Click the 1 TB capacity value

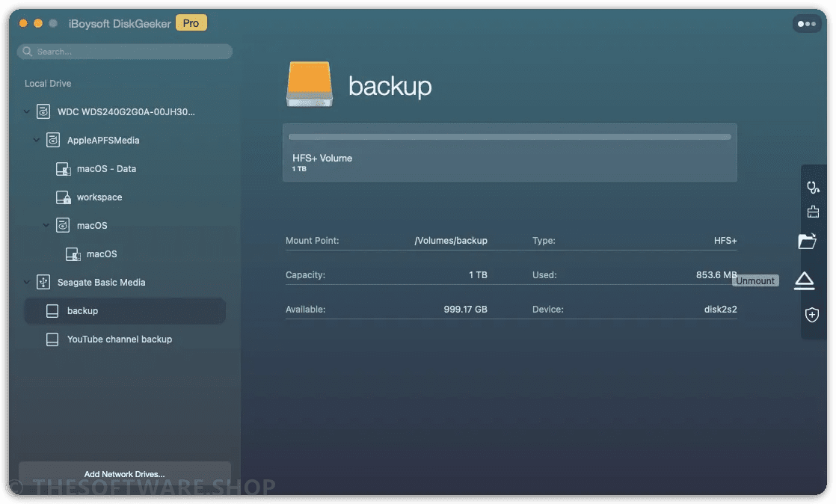point(478,274)
